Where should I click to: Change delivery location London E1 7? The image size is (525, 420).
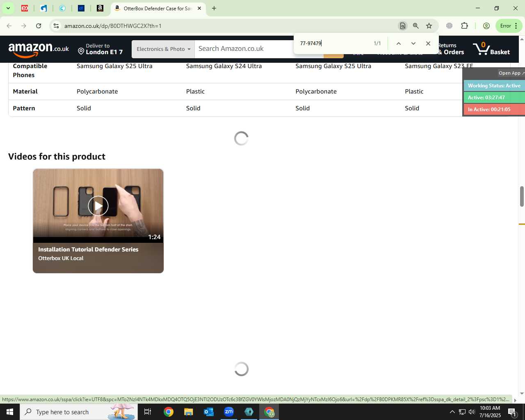coord(100,49)
